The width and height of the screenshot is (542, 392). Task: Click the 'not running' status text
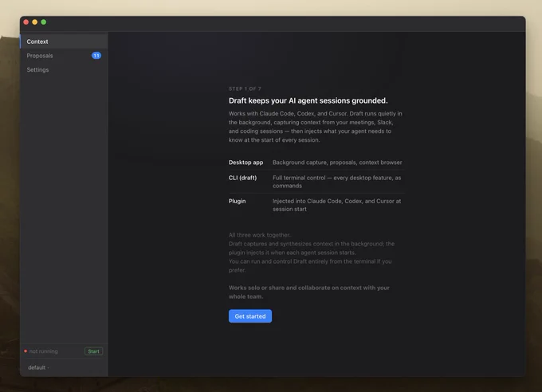click(44, 351)
